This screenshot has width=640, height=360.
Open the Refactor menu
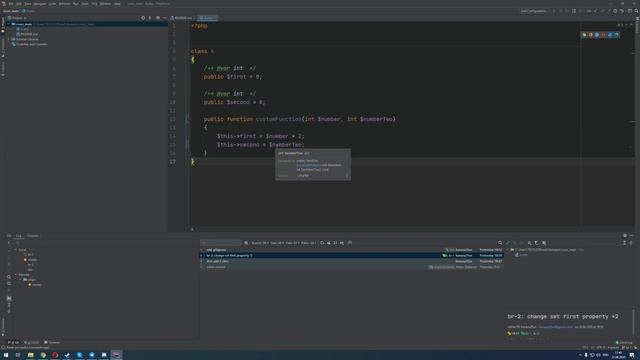click(64, 4)
